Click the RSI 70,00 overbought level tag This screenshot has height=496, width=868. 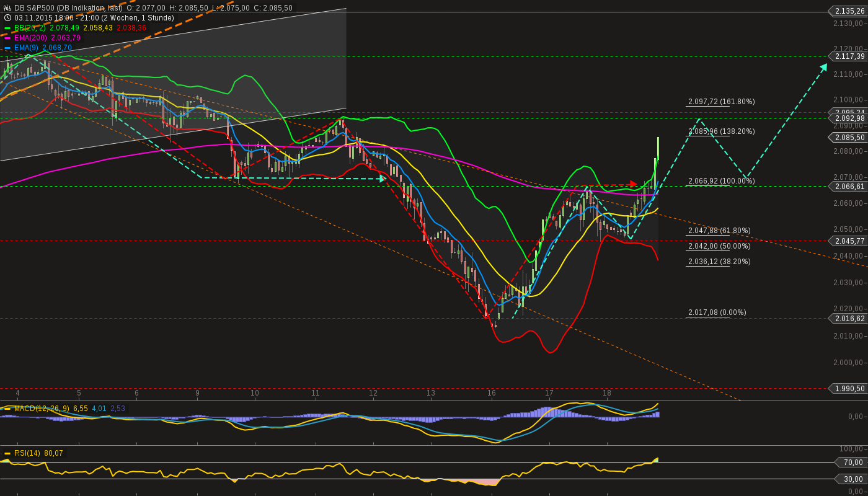click(x=850, y=463)
